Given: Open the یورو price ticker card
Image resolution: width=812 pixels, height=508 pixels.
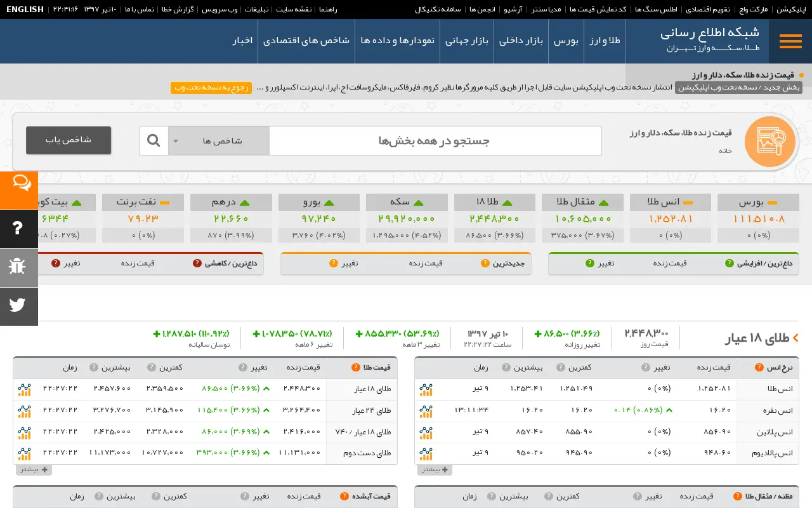Looking at the screenshot, I should coord(319,218).
